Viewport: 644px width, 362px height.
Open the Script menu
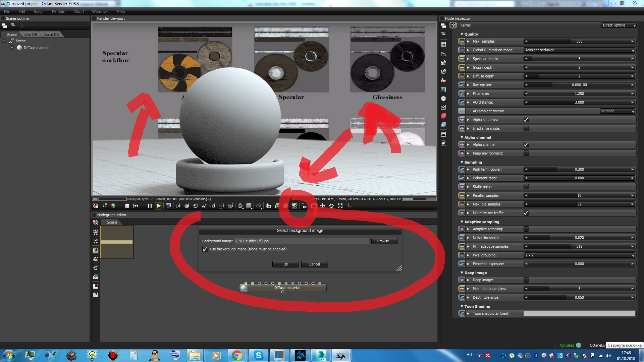pos(38,11)
